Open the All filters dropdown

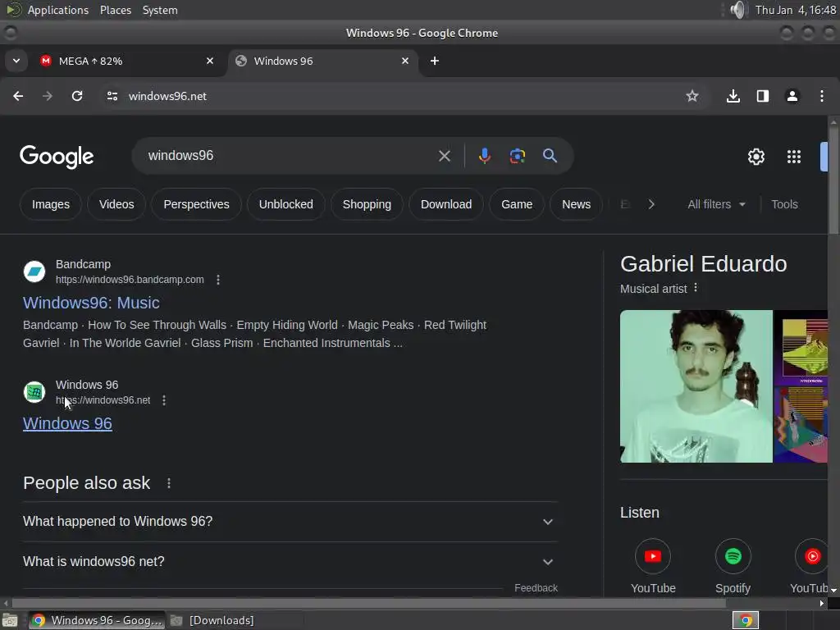coord(716,204)
